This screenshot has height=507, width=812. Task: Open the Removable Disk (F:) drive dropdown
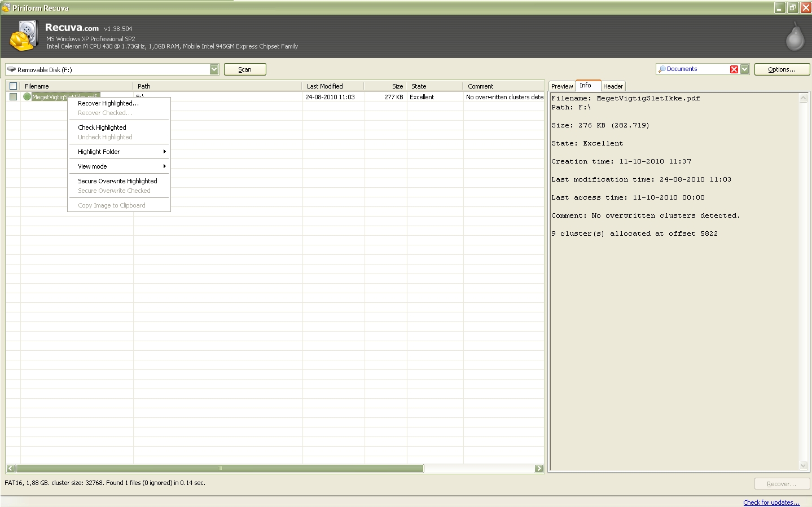coord(214,69)
